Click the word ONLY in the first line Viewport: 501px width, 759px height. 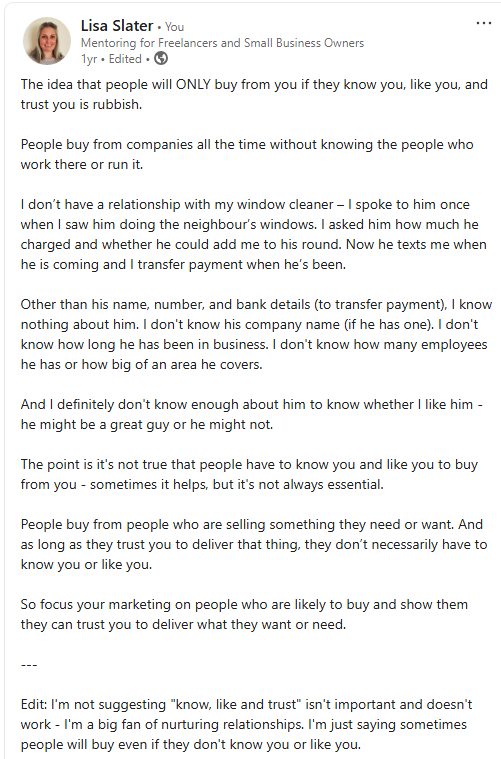[193, 84]
